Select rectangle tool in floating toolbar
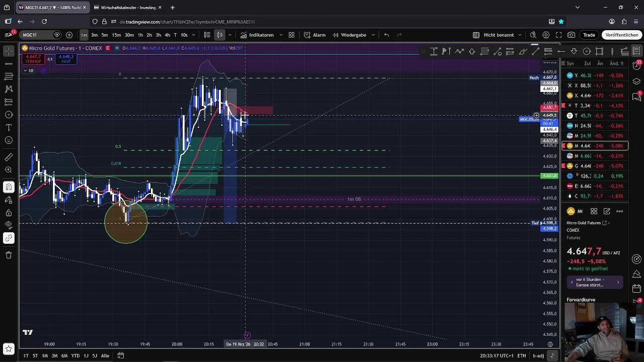The width and height of the screenshot is (644, 362). (599, 51)
